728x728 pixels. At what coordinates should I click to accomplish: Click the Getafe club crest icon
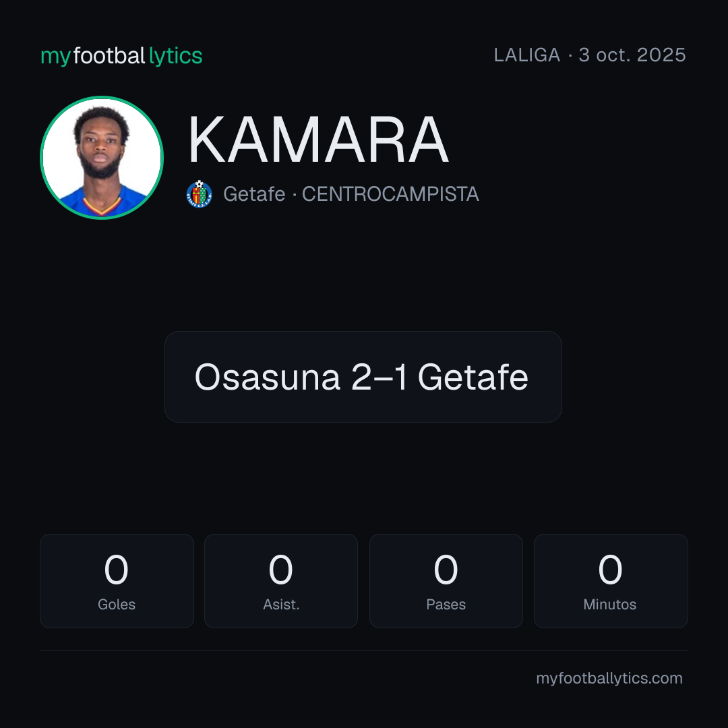coord(199,194)
